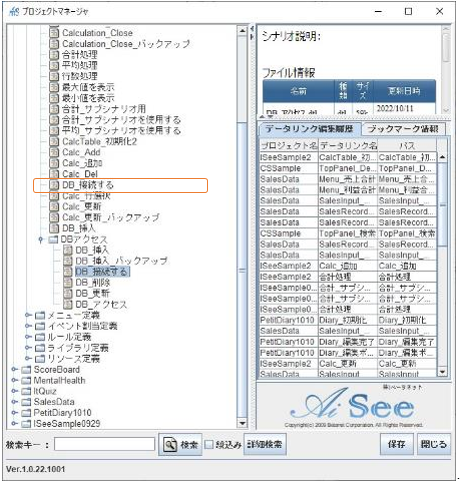Click the scenario icon beside DB_アクセス
This screenshot has width=460, height=485.
68,304
